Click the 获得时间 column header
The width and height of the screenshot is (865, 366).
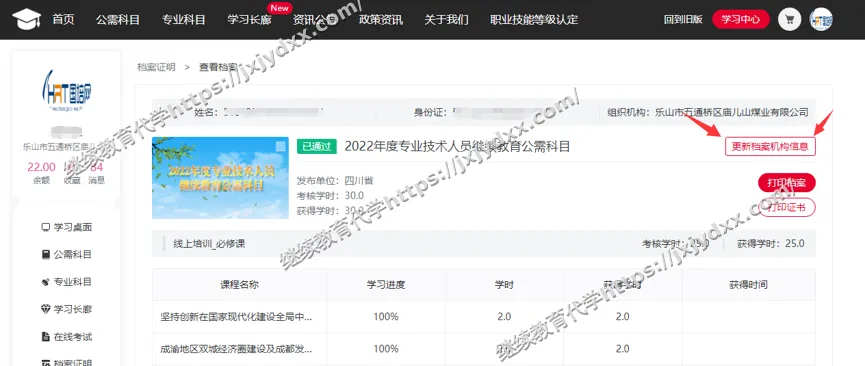tap(748, 285)
